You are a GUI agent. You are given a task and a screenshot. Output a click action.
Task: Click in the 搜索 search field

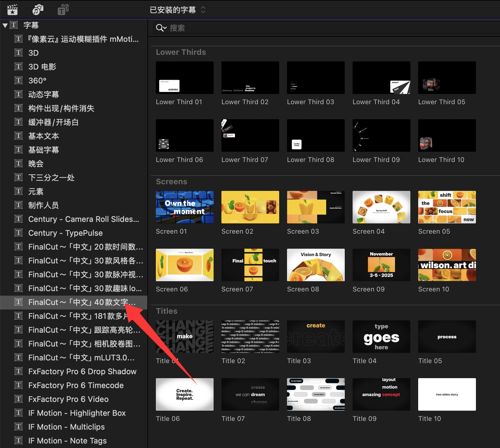point(301,28)
